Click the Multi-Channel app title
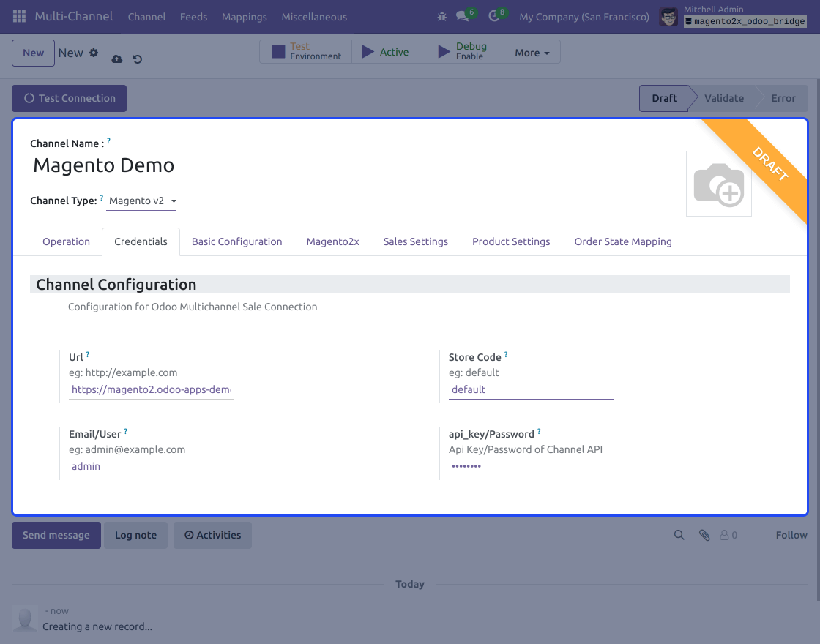The width and height of the screenshot is (820, 644). [x=74, y=16]
